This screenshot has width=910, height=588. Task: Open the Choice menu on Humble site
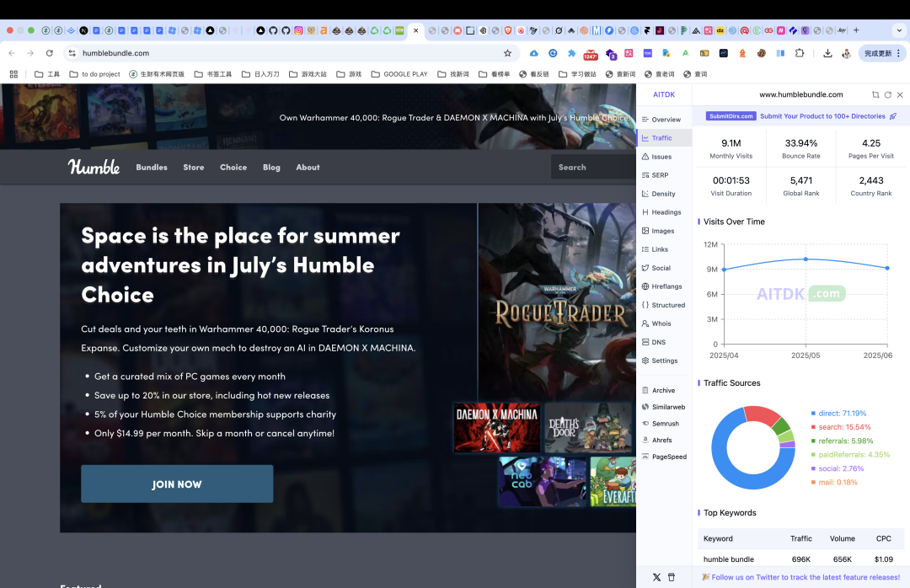click(x=233, y=167)
